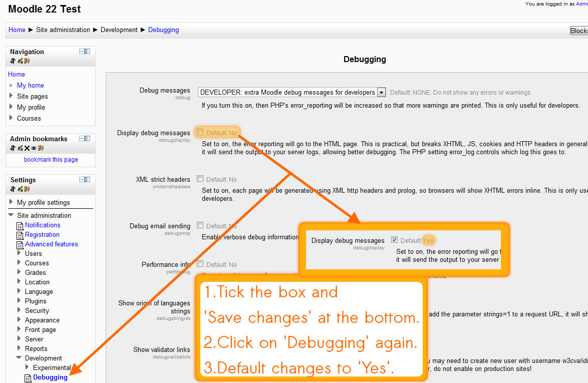Viewport: 588px width, 383px height.
Task: Expand the Front page node
Action: tap(19, 328)
